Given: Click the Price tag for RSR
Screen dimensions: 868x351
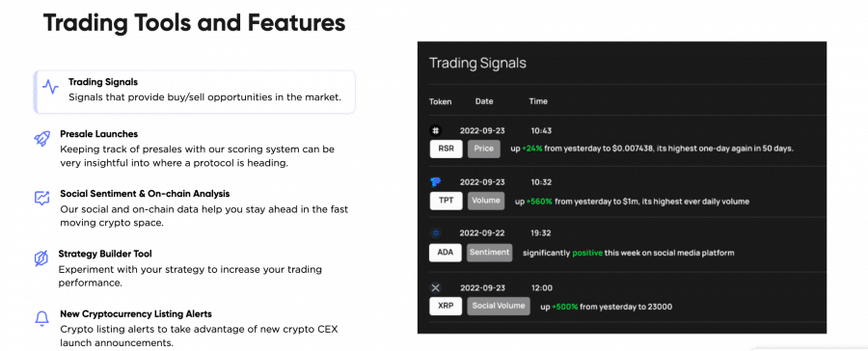Looking at the screenshot, I should click(484, 148).
